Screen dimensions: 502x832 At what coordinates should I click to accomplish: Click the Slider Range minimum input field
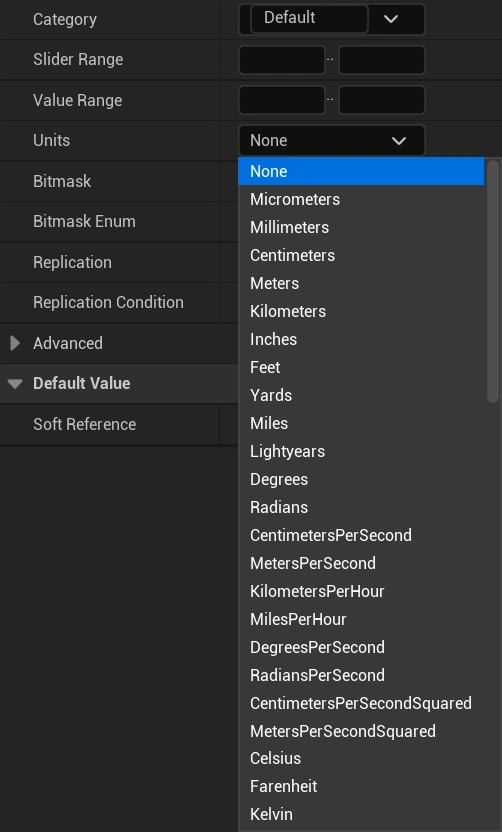click(x=282, y=59)
